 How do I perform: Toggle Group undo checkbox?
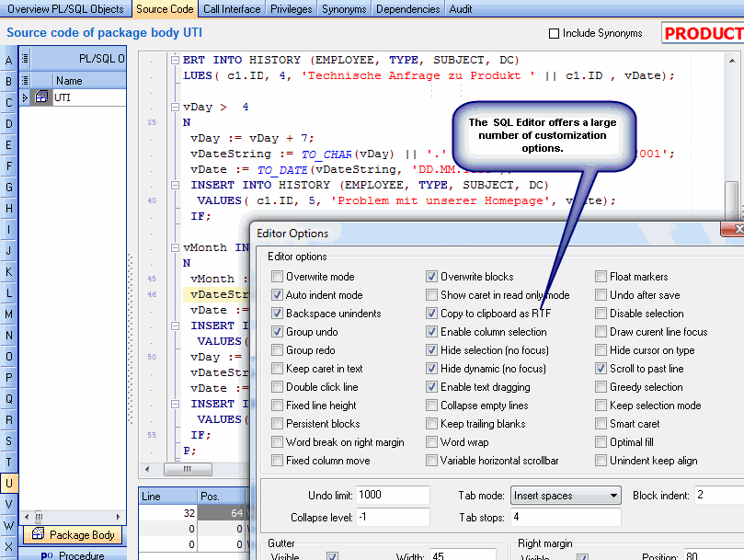point(277,332)
